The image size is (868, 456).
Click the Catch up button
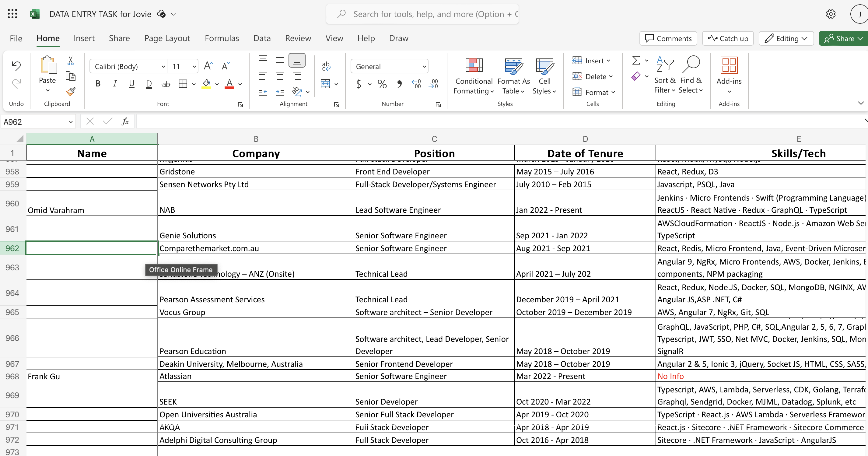point(728,38)
